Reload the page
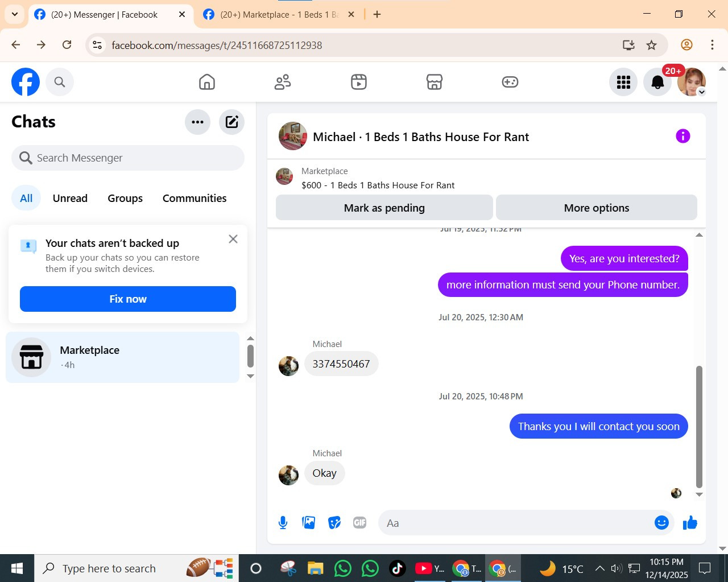Viewport: 728px width, 582px height. point(67,44)
